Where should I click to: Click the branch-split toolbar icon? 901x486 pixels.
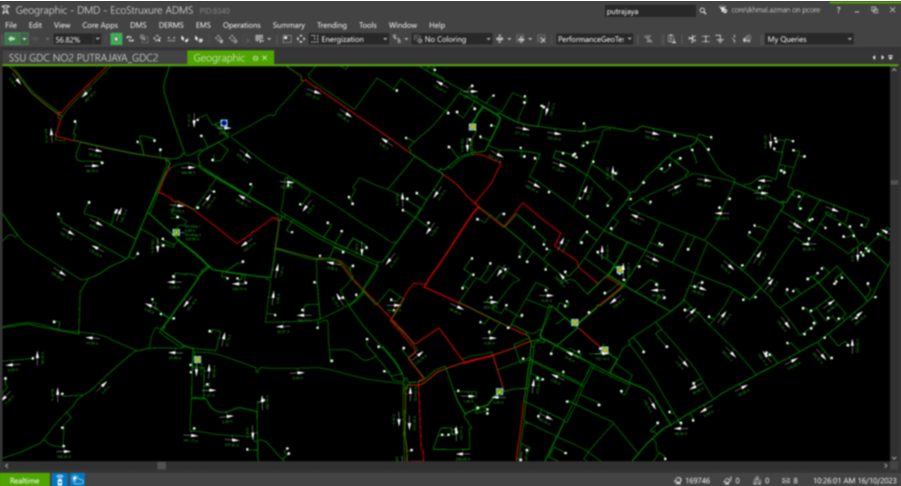(x=692, y=39)
